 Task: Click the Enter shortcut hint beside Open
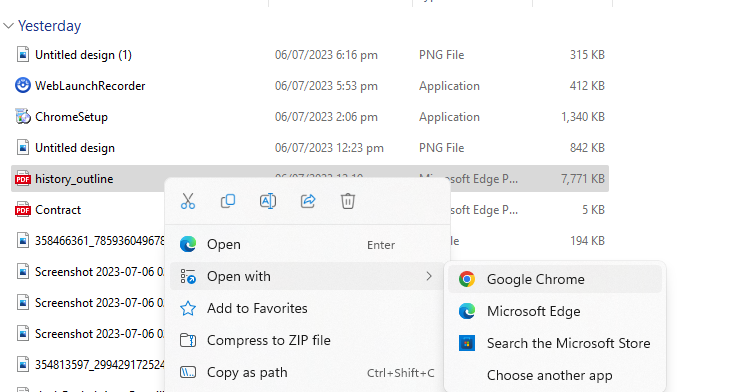point(381,245)
